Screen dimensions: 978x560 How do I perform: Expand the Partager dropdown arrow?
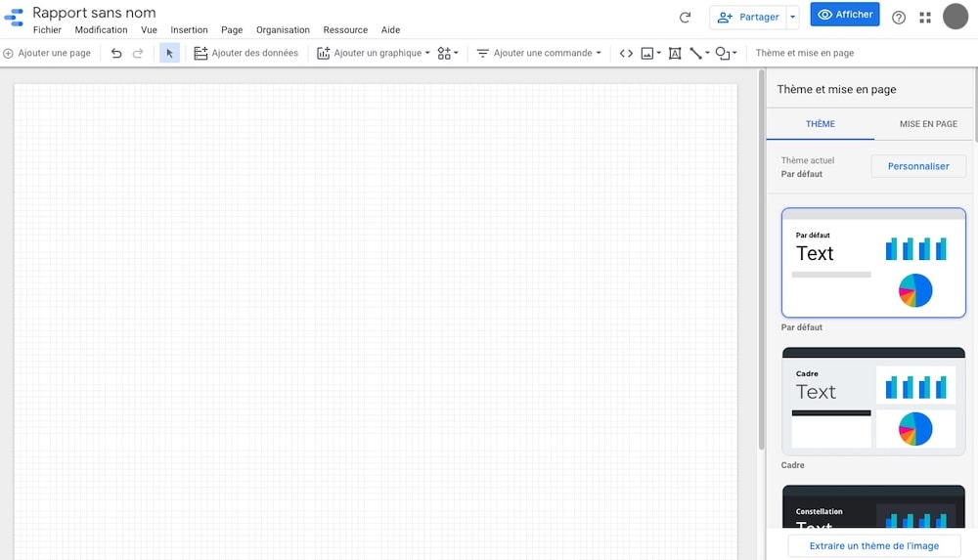click(792, 17)
